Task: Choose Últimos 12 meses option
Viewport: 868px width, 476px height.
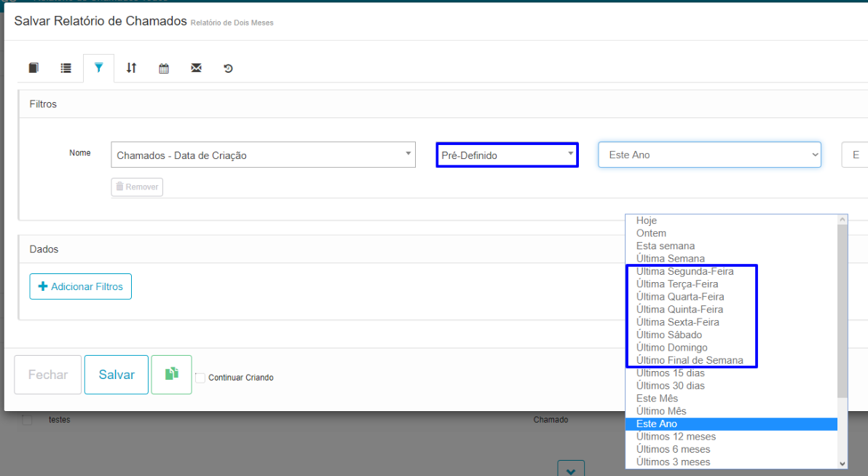Action: coord(676,437)
